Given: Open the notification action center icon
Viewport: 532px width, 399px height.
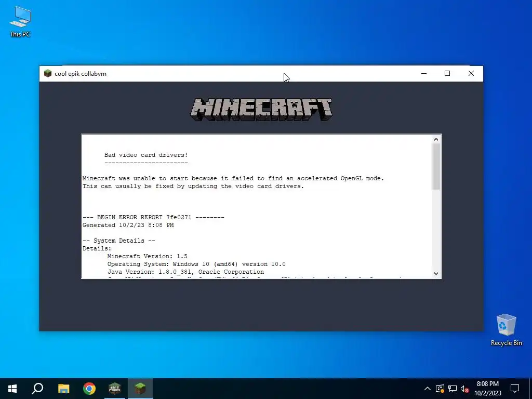Looking at the screenshot, I should pos(515,389).
